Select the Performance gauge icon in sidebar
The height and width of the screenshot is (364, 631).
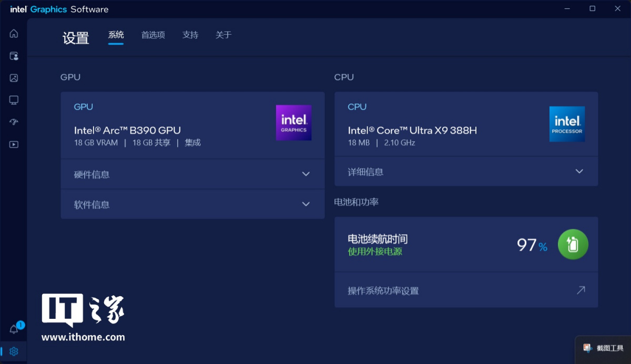point(14,122)
